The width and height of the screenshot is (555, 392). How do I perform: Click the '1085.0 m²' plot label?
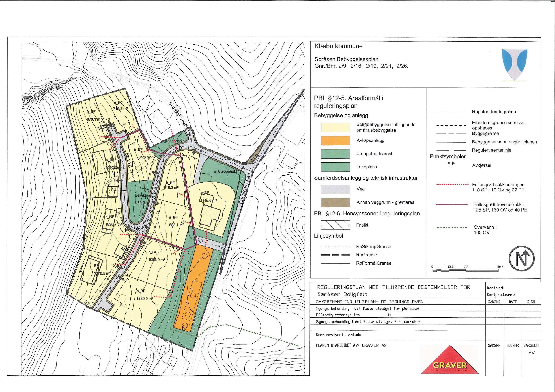[x=156, y=260]
